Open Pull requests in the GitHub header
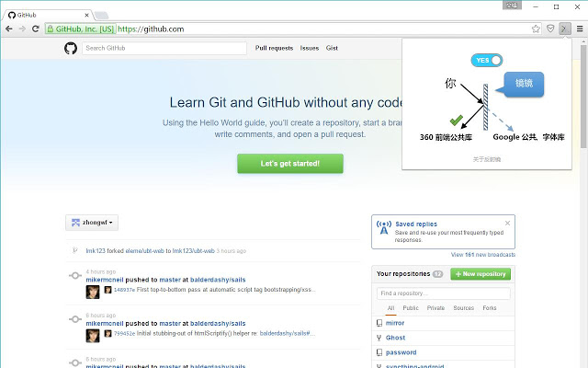The height and width of the screenshot is (368, 588). coord(274,48)
